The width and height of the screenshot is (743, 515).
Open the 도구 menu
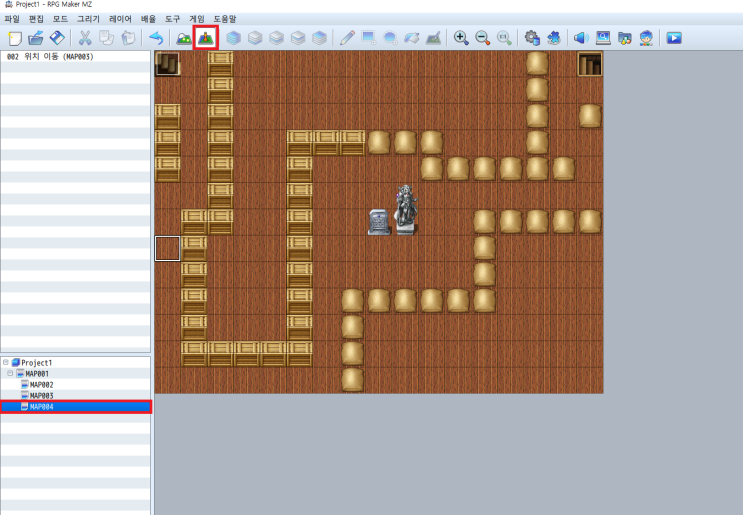coord(172,19)
